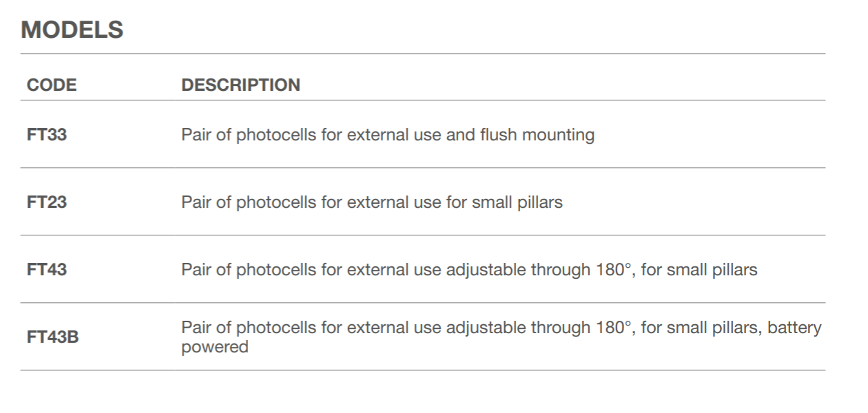Click the FT43 model code

[x=47, y=270]
